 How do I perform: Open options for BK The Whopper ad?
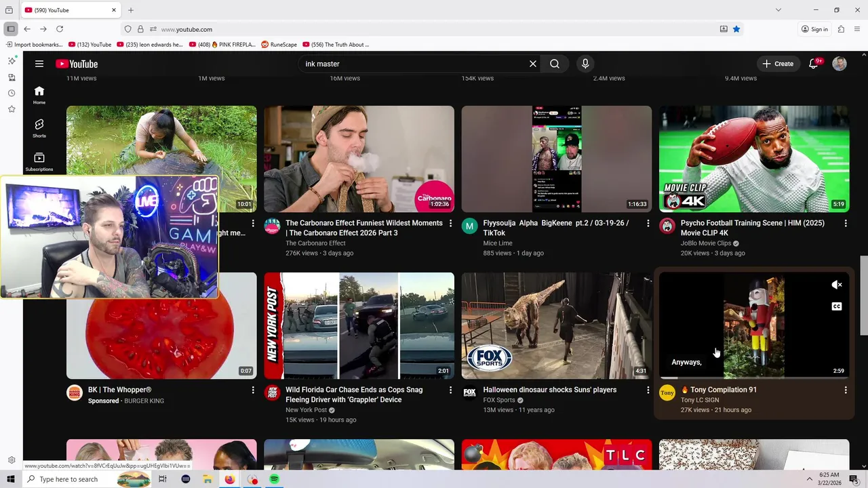coord(253,390)
